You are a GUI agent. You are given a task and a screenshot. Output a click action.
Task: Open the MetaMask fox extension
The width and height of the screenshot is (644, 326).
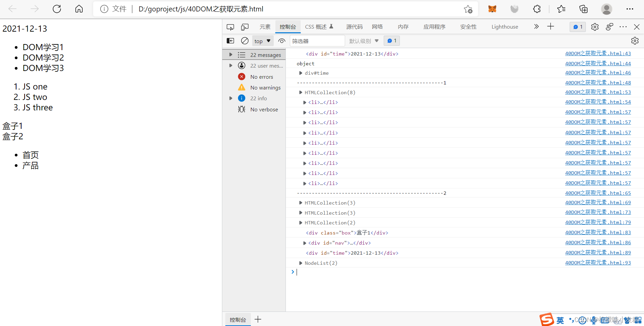coord(492,9)
